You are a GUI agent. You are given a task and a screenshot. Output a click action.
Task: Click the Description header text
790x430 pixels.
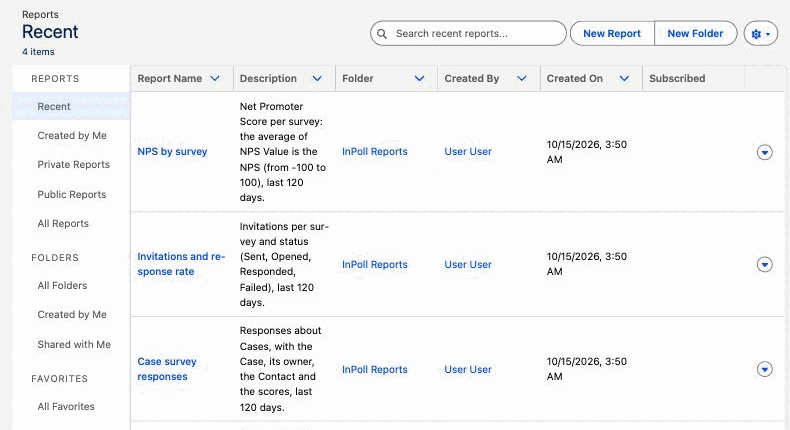click(268, 79)
